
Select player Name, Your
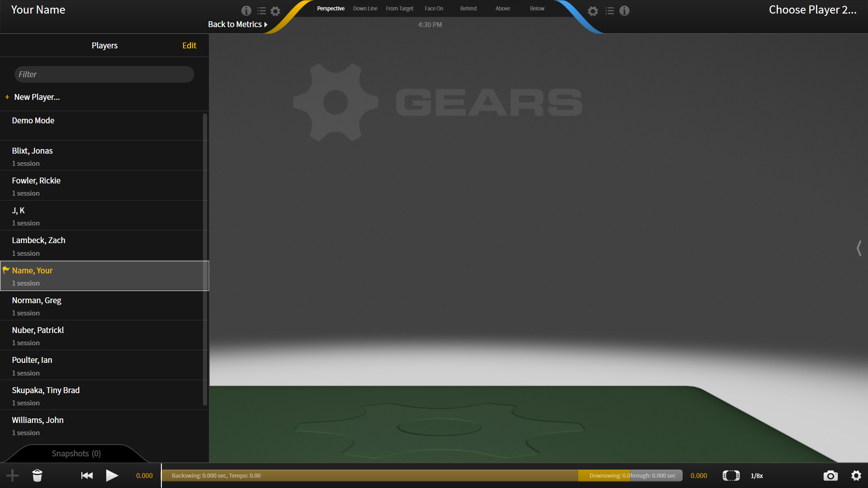point(104,276)
